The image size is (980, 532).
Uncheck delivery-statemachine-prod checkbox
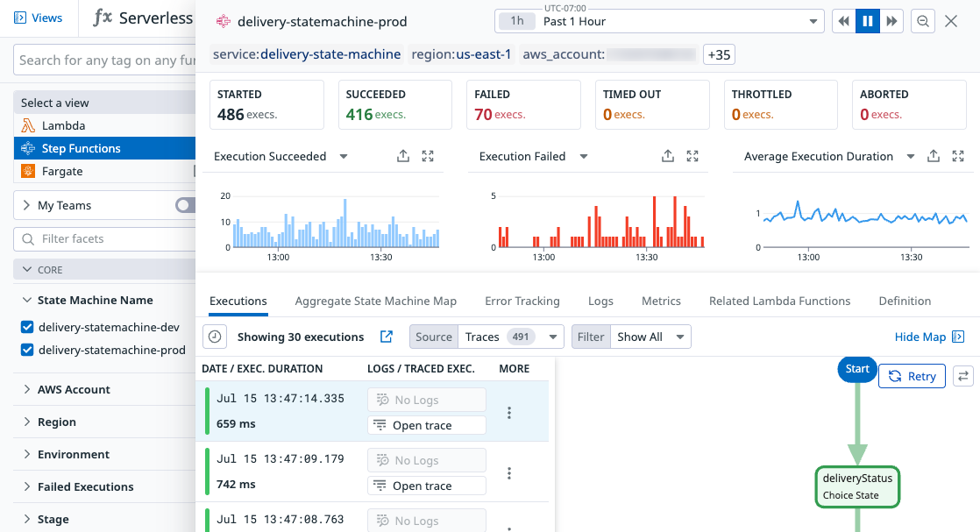tap(27, 350)
